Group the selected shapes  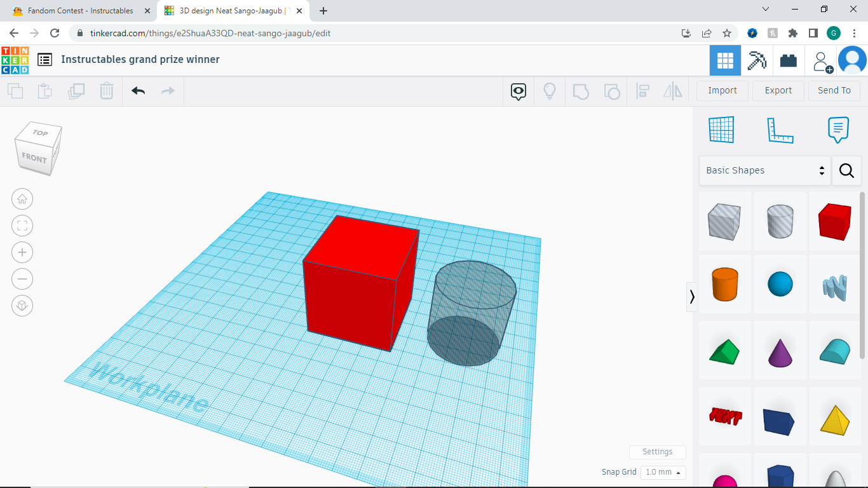580,91
